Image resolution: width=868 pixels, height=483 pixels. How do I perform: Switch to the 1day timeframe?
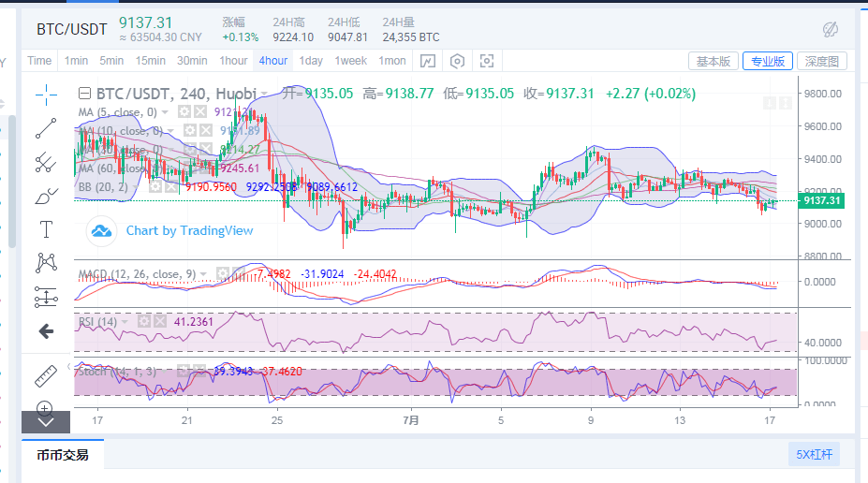click(311, 61)
